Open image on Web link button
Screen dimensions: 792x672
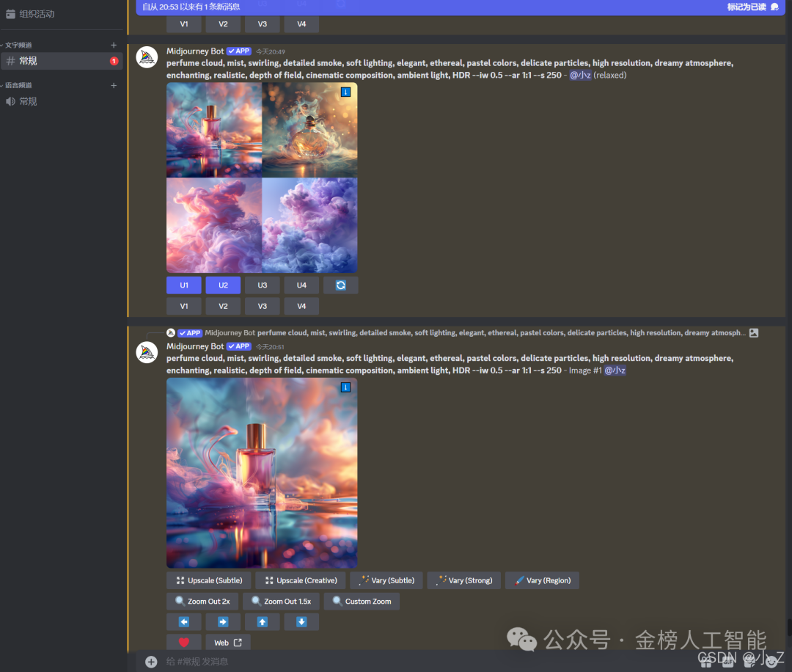(228, 642)
